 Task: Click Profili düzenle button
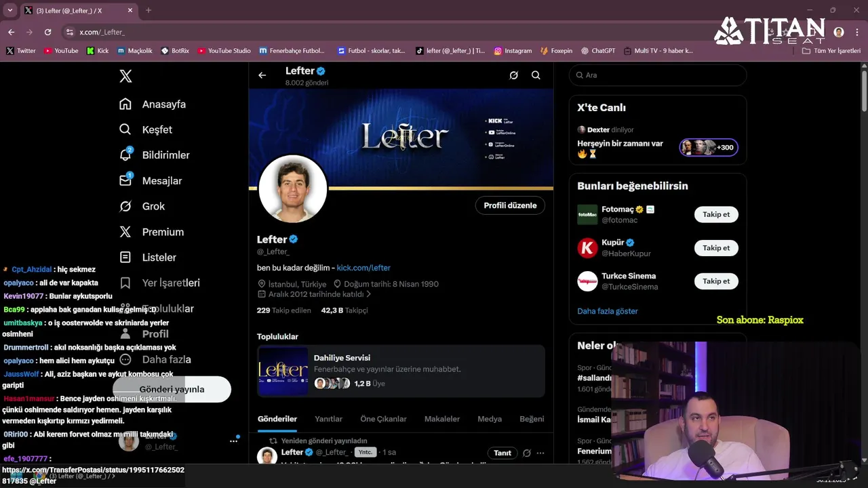pyautogui.click(x=510, y=205)
